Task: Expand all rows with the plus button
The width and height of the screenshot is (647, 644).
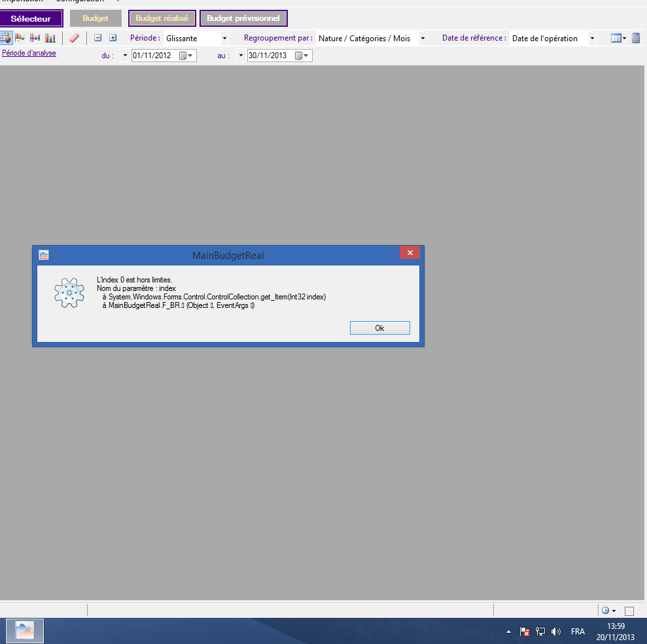Action: [x=113, y=38]
